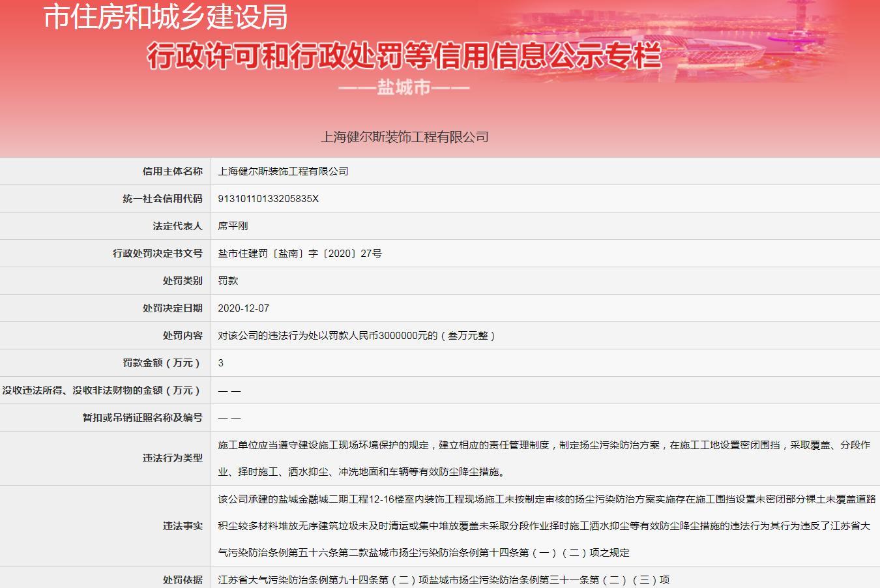Screen dimensions: 880x588
Task: Click the 统一社会信用代码 label
Action: pyautogui.click(x=163, y=198)
